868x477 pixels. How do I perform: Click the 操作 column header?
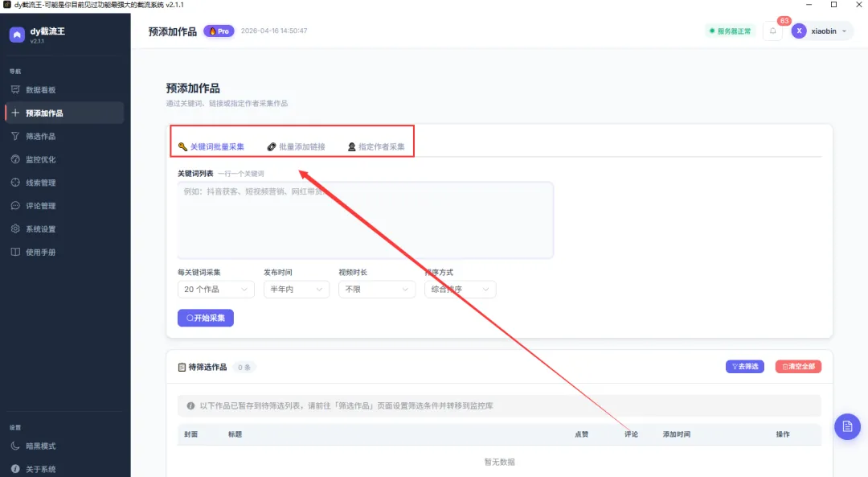click(783, 434)
